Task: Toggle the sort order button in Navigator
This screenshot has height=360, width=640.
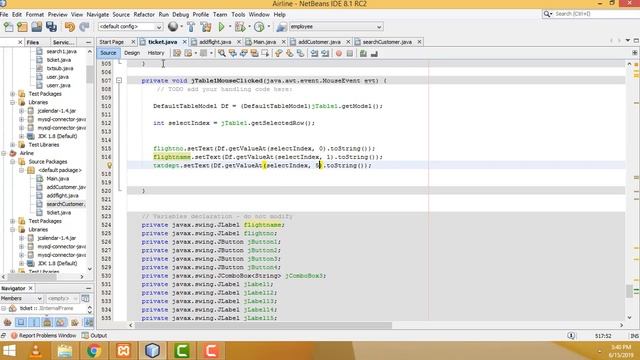Action: pyautogui.click(x=88, y=322)
